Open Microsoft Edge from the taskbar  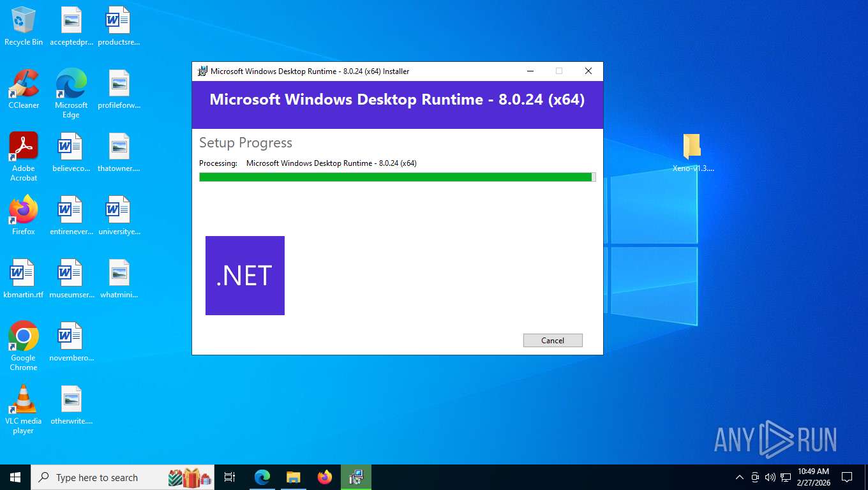262,477
